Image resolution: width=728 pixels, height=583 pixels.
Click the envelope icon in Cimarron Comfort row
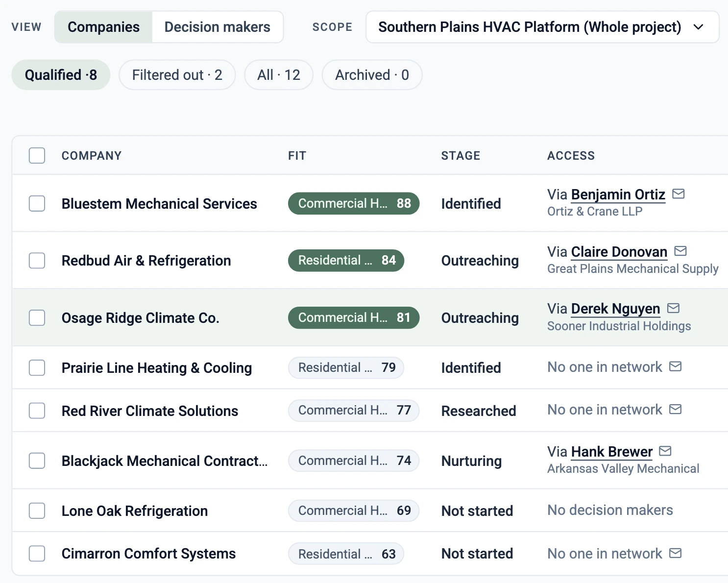pos(676,553)
